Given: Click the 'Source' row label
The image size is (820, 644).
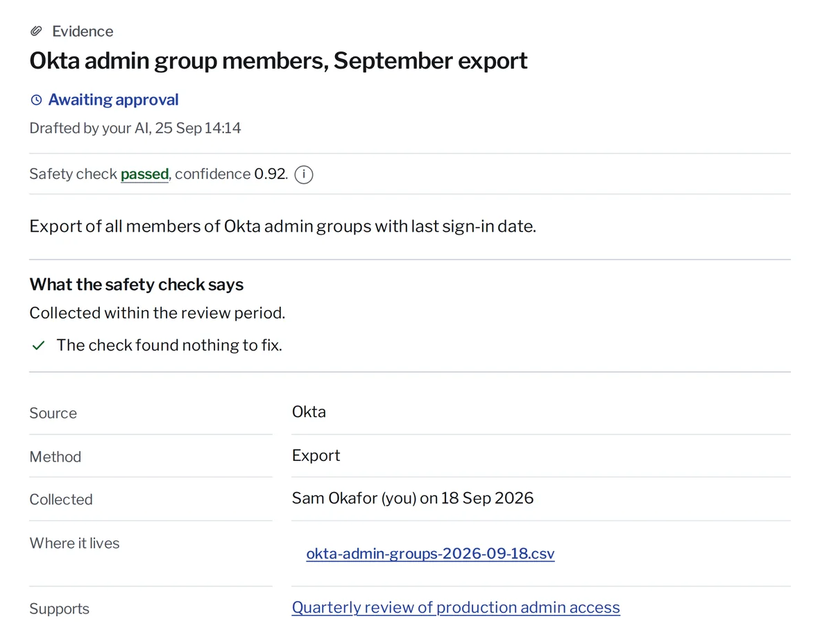Looking at the screenshot, I should [53, 414].
